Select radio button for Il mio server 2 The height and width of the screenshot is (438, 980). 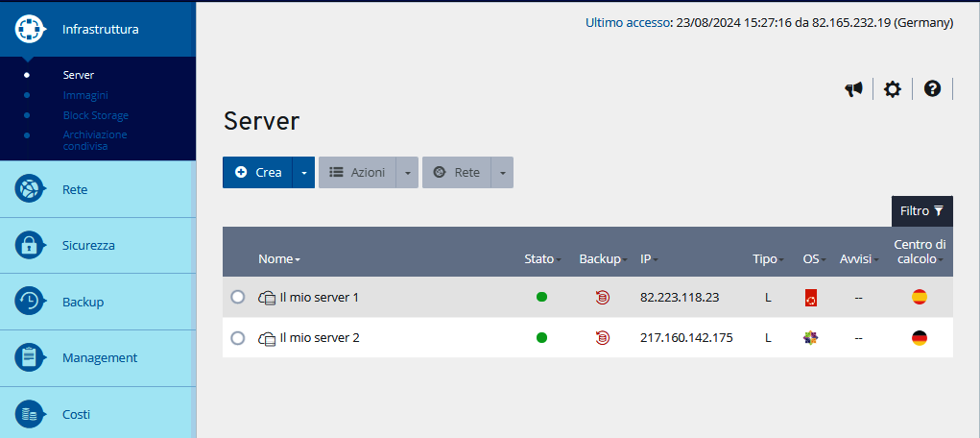click(238, 338)
